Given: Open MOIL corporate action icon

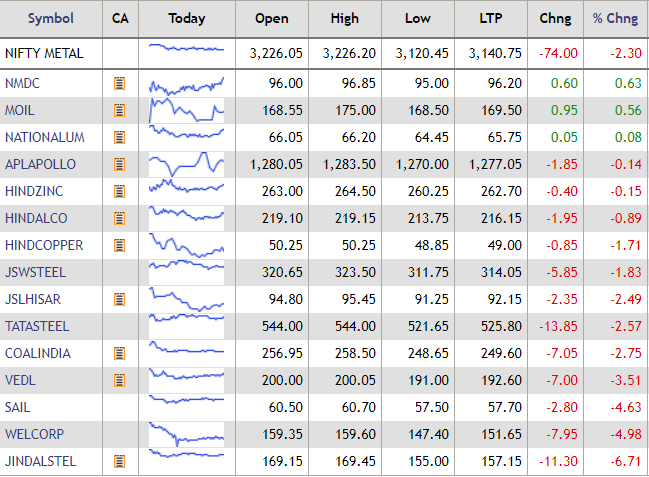Looking at the screenshot, I should tap(120, 110).
